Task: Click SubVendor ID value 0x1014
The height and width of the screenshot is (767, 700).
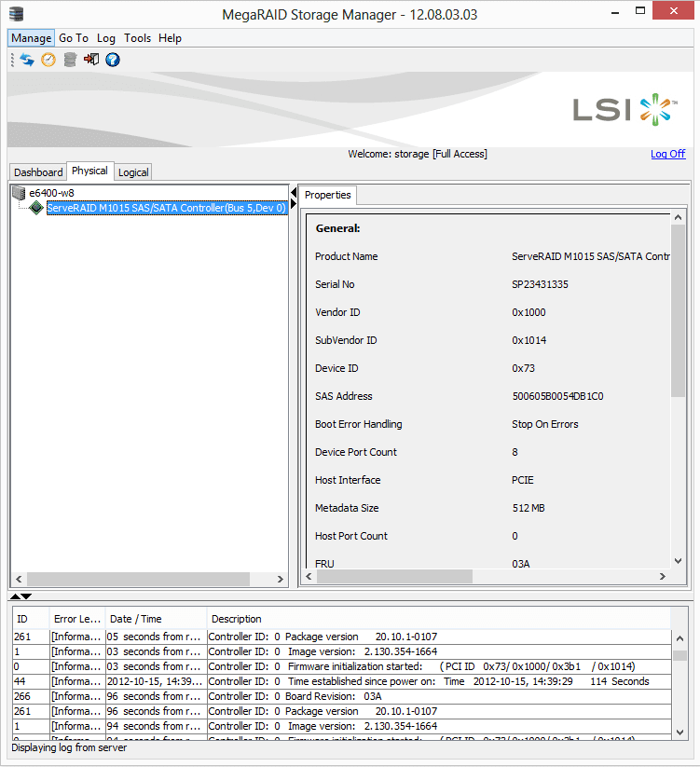Action: [x=529, y=340]
